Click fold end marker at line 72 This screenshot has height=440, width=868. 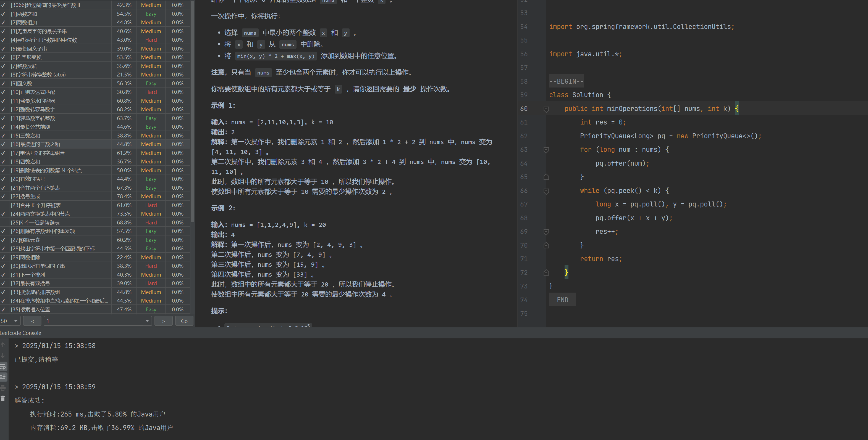(x=546, y=273)
